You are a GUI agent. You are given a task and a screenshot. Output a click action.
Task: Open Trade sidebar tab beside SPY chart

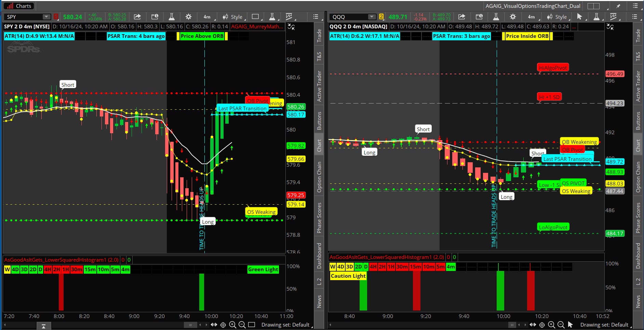coord(319,36)
